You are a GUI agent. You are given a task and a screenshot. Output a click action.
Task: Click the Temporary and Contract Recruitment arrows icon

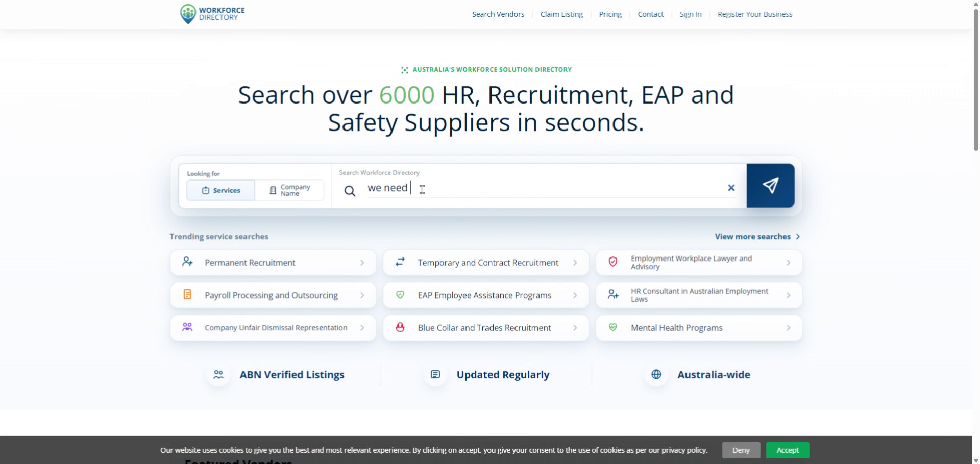click(x=400, y=262)
